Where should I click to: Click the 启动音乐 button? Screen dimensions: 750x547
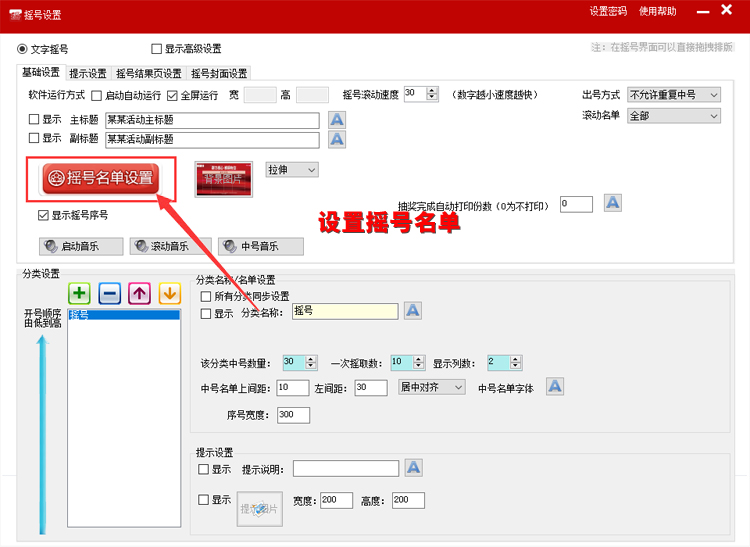(x=81, y=247)
